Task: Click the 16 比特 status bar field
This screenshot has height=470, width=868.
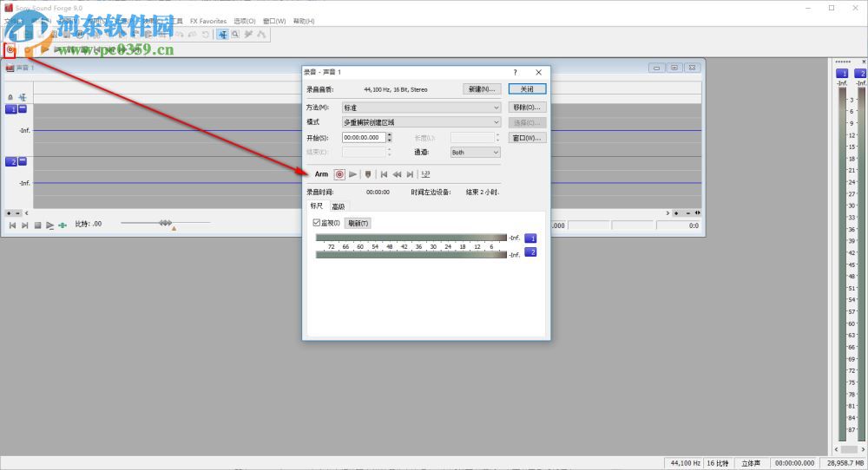Action: pos(718,463)
